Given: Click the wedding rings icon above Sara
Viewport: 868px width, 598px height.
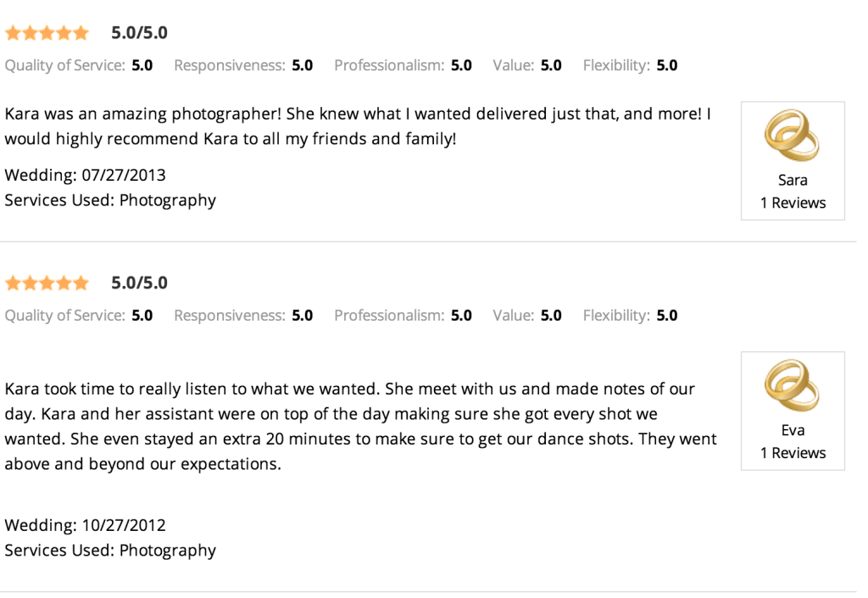Looking at the screenshot, I should [x=793, y=135].
